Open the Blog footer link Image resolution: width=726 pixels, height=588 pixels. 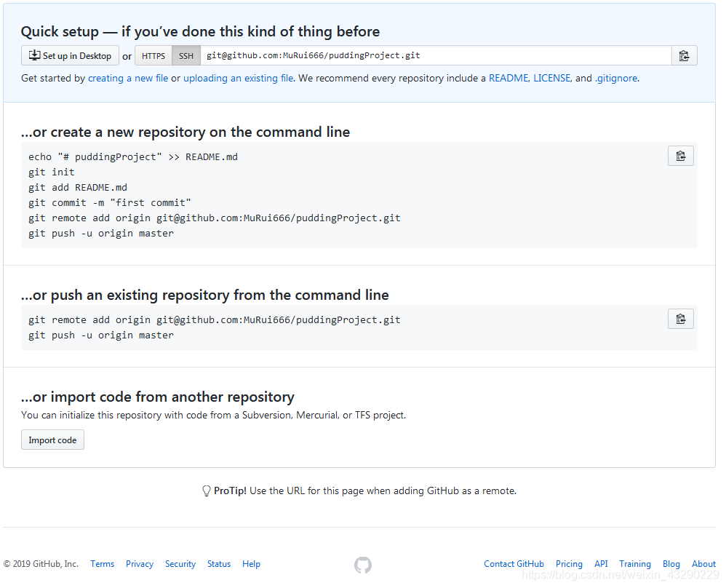671,564
